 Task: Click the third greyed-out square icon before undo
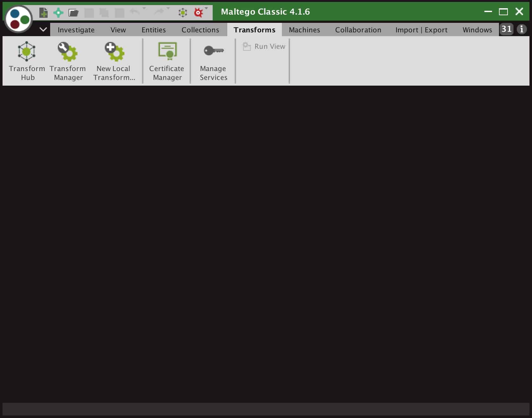[x=119, y=13]
